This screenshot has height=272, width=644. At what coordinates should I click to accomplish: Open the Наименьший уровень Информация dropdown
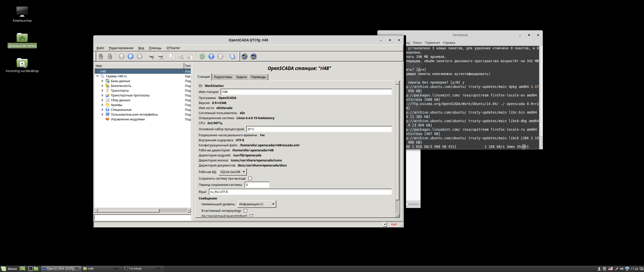pos(257,204)
